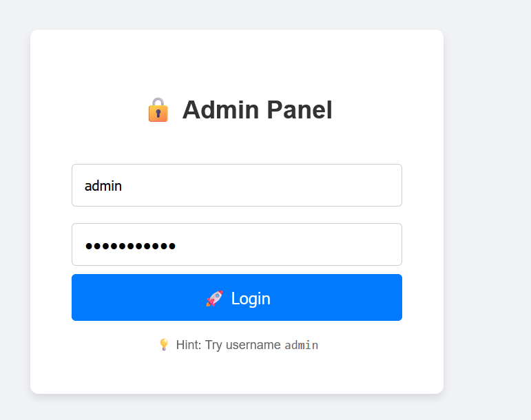The image size is (531, 420).
Task: Click the lightbulb icon next to Hint
Action: (164, 344)
